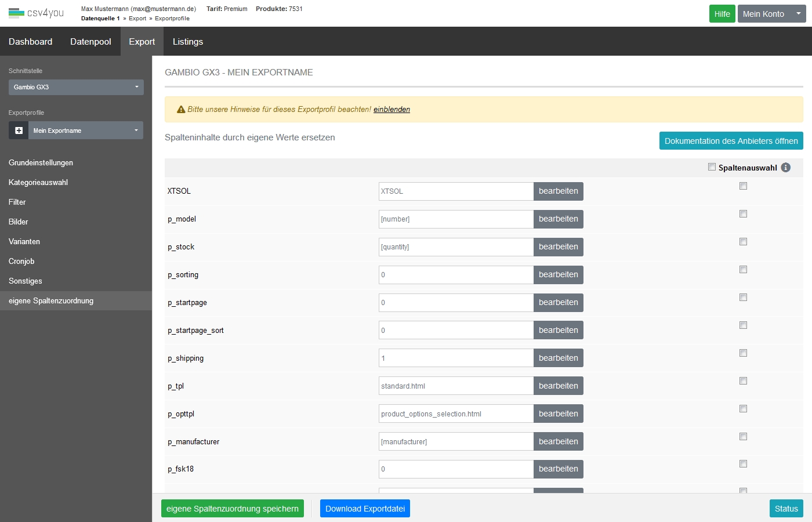The image size is (812, 522).
Task: Tick the p_manufacturer row checkbox
Action: point(743,437)
